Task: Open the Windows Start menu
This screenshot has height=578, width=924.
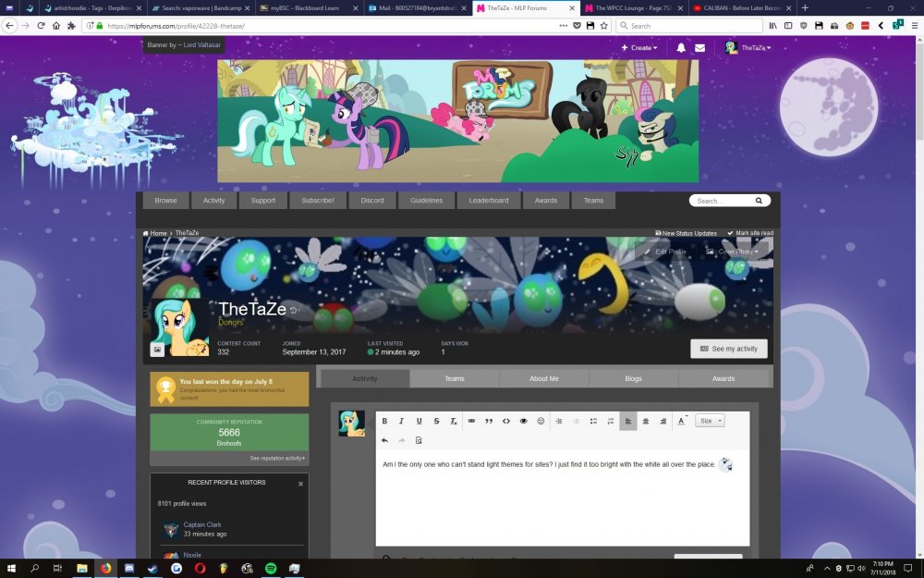Action: click(11, 568)
